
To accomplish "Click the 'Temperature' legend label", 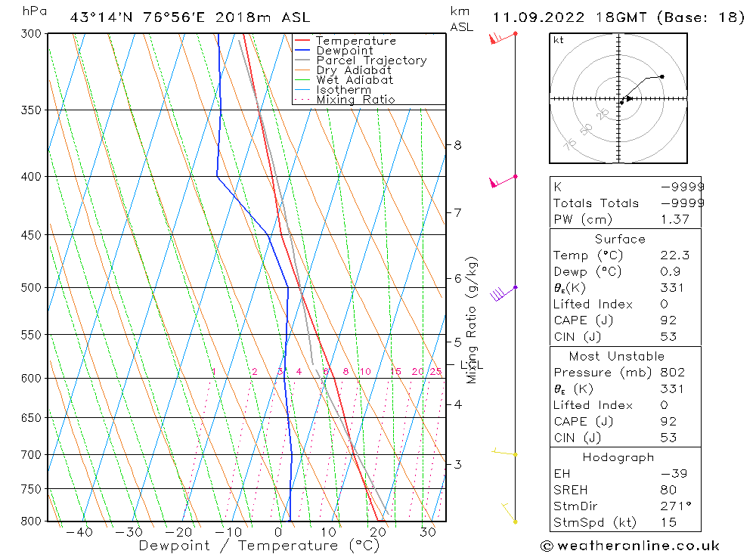I will coord(356,41).
